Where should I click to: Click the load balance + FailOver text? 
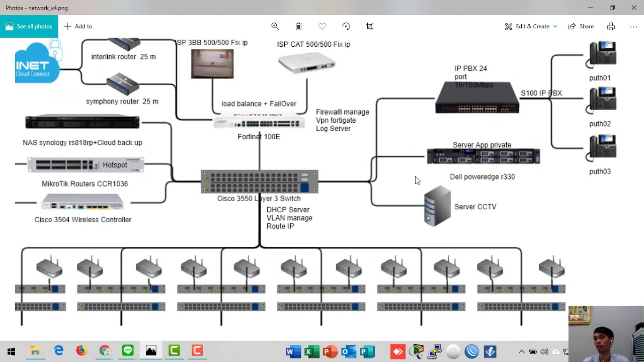[x=259, y=104]
